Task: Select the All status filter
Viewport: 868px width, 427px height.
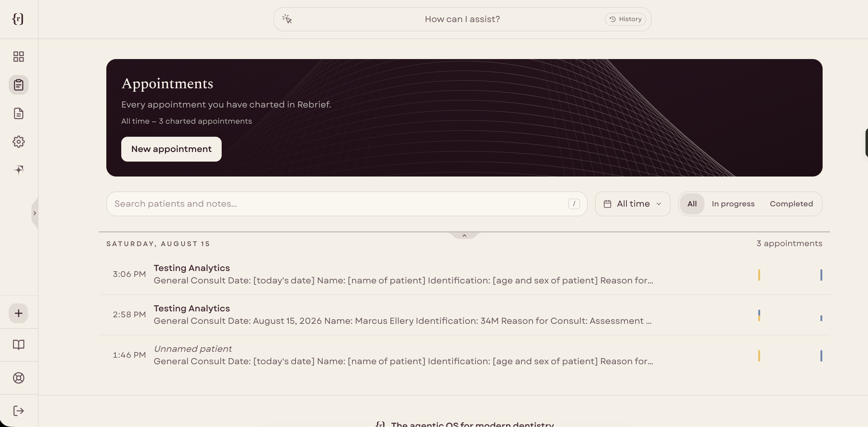Action: (x=692, y=204)
